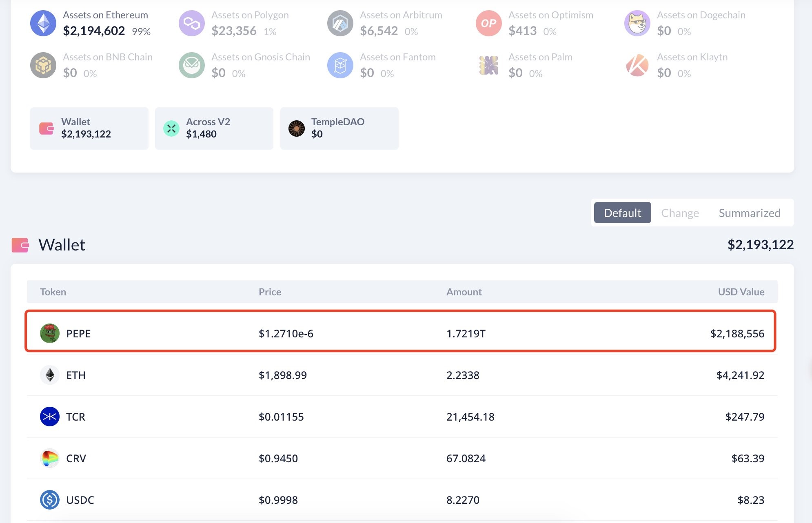Viewport: 812px width, 523px height.
Task: Click the Across V2 protocol icon
Action: click(x=171, y=129)
